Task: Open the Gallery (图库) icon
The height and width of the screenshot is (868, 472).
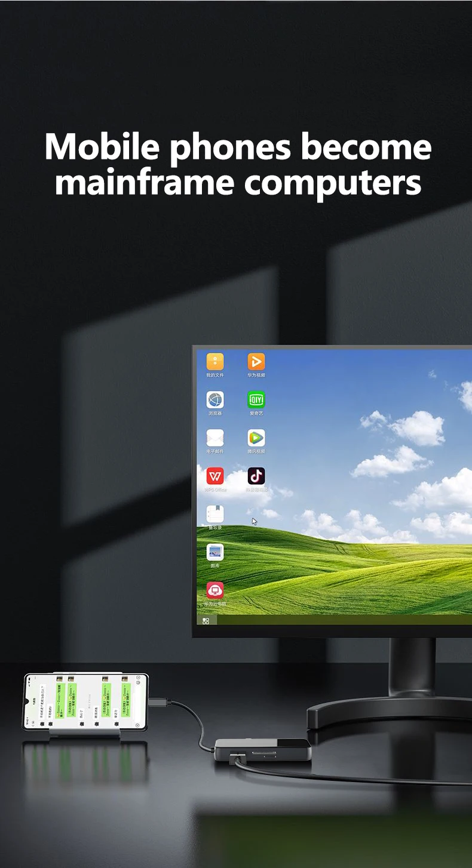Action: 215,552
